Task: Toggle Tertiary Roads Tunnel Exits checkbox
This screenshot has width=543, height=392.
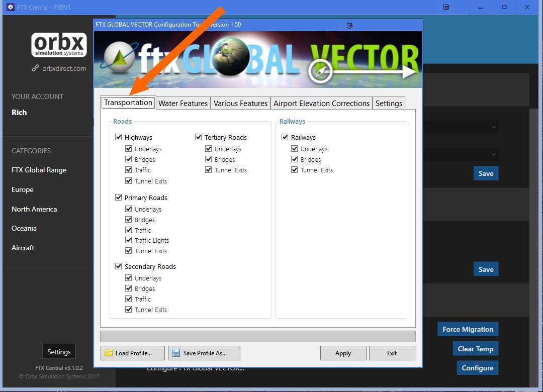Action: (x=209, y=170)
